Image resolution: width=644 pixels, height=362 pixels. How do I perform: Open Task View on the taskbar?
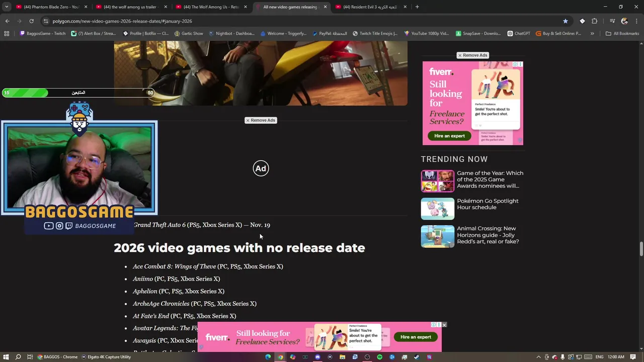click(30, 357)
